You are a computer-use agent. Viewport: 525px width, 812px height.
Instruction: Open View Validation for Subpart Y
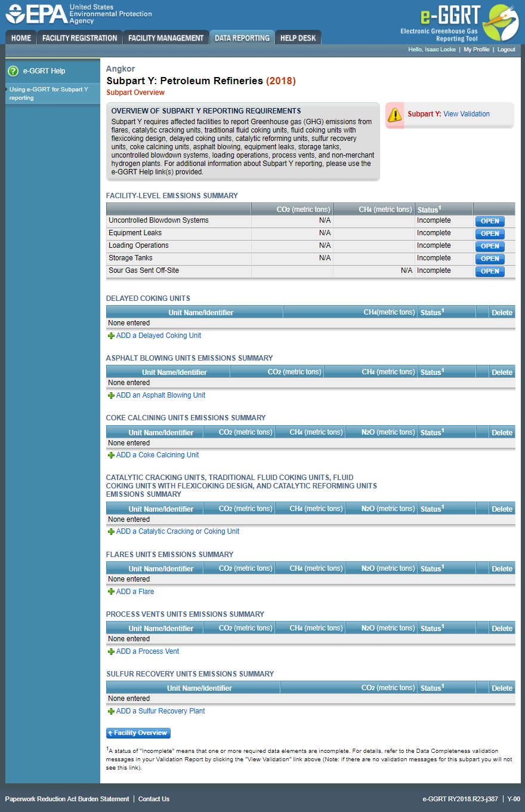click(x=467, y=114)
